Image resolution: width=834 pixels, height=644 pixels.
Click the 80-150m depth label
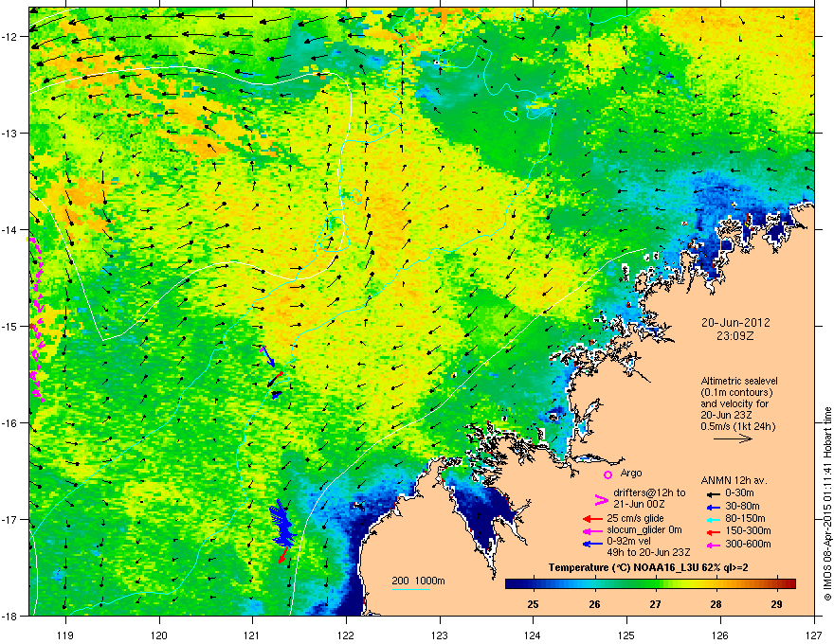tap(745, 518)
